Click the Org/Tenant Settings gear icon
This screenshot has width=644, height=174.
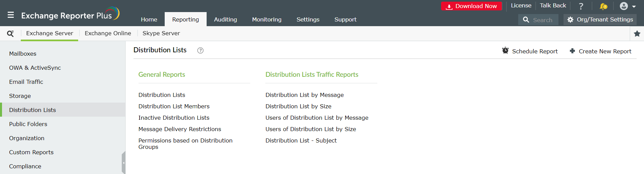point(570,19)
